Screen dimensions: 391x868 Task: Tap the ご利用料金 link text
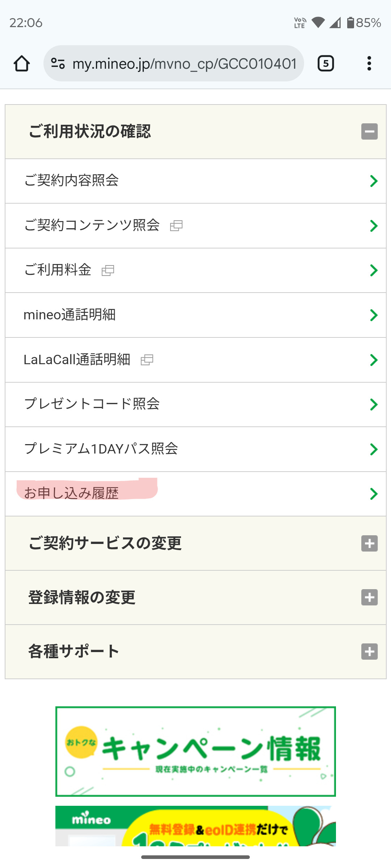(x=58, y=270)
